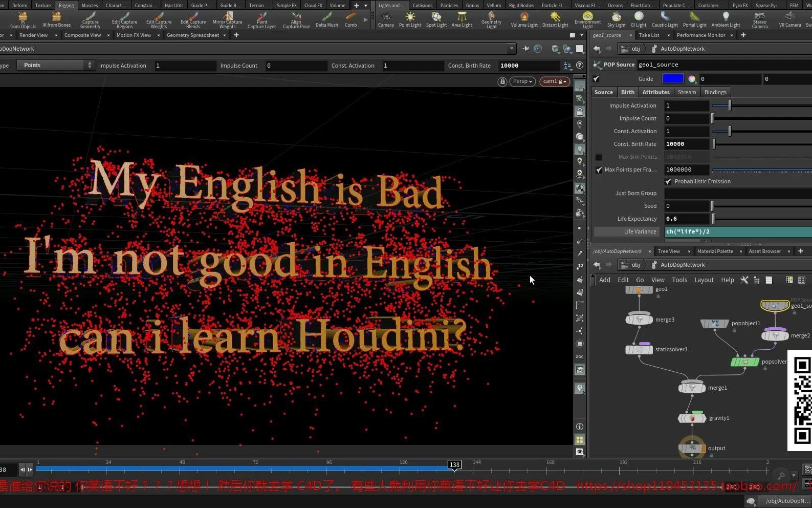This screenshot has height=508, width=812.
Task: Select the Comb shelf tool
Action: click(351, 20)
